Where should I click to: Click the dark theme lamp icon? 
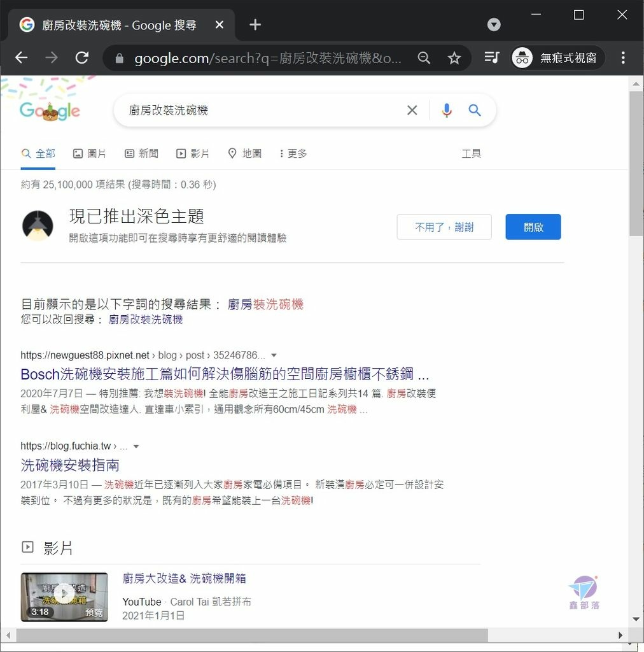(38, 226)
